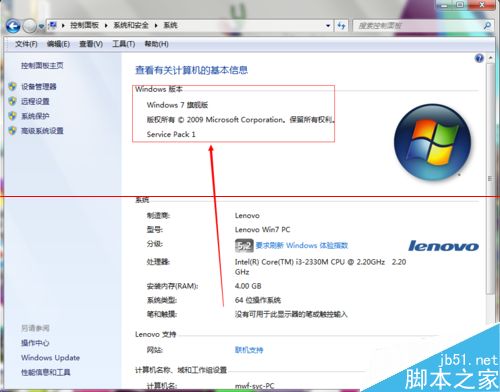The image size is (500, 392).
Task: Focus the 搜索控制面板 search field
Action: 418,25
